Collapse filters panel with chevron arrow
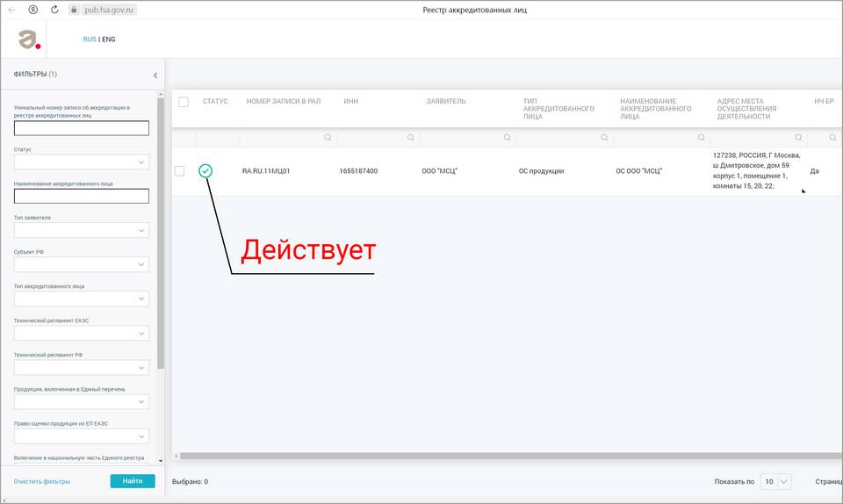The width and height of the screenshot is (843, 504). (155, 76)
